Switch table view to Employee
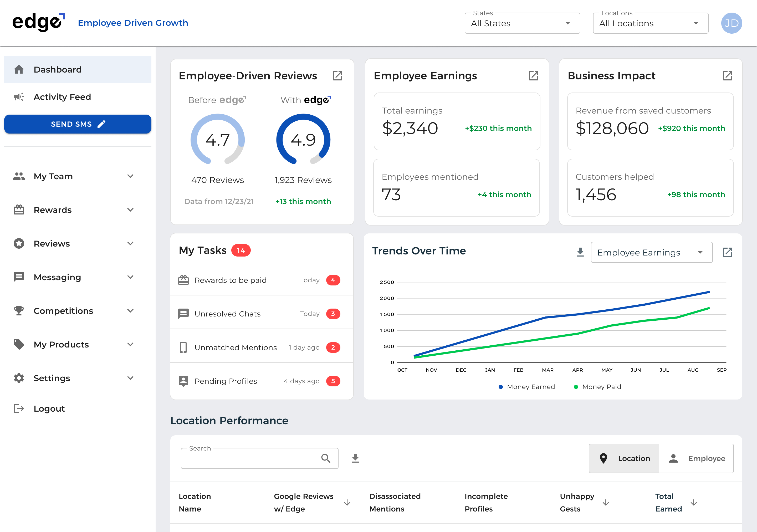 point(696,458)
